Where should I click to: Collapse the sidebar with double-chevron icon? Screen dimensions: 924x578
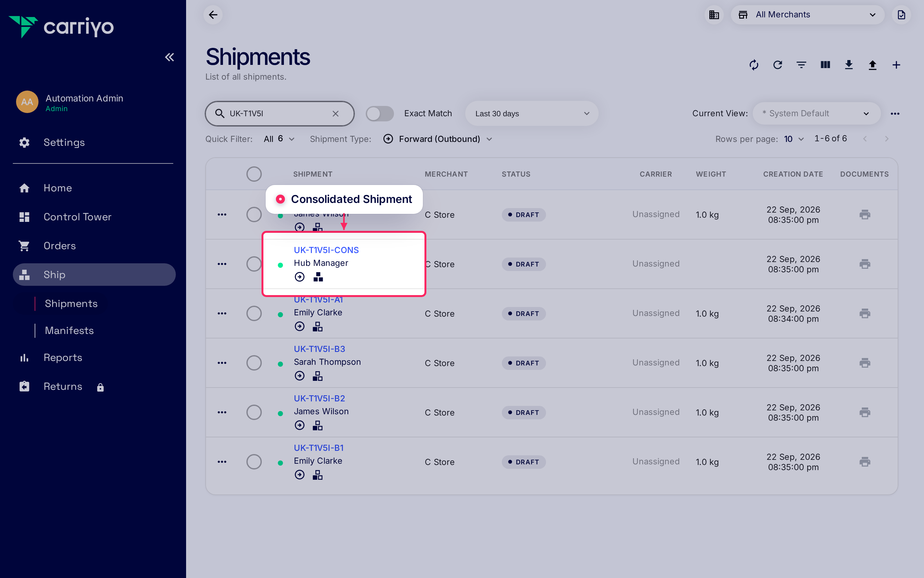click(x=169, y=57)
